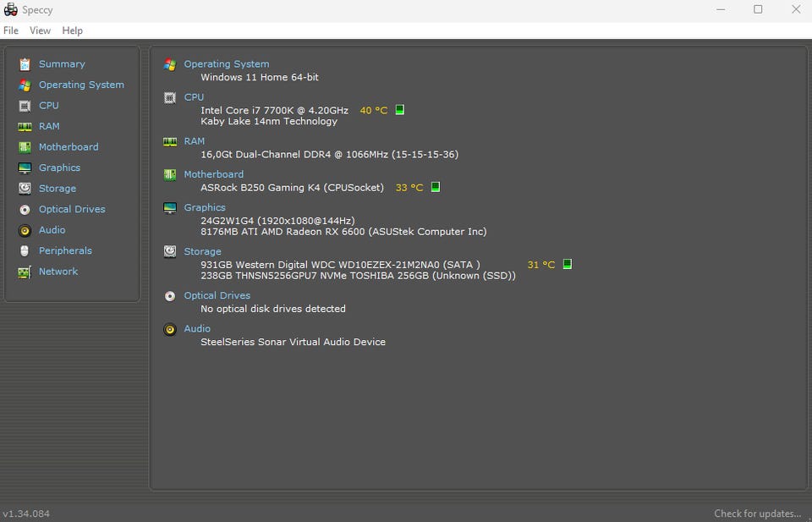Select the Motherboard icon in the sidebar

tap(25, 147)
